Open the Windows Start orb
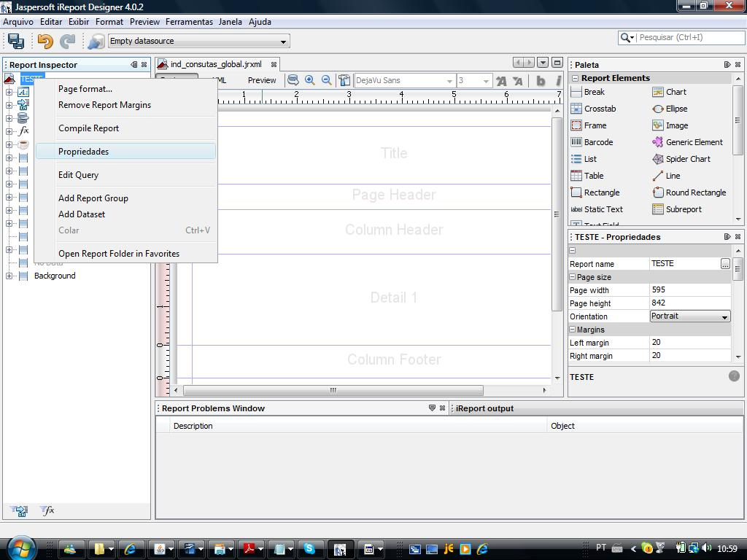The image size is (747, 560). point(21,548)
